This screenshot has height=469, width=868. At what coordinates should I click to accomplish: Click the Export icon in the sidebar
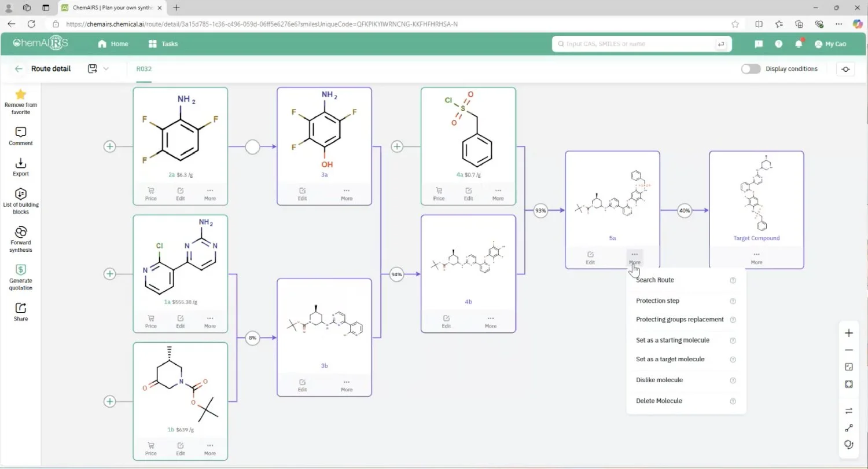(x=21, y=163)
